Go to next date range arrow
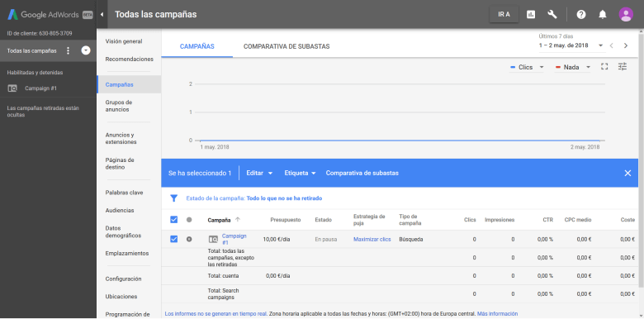The height and width of the screenshot is (324, 644). pos(626,45)
